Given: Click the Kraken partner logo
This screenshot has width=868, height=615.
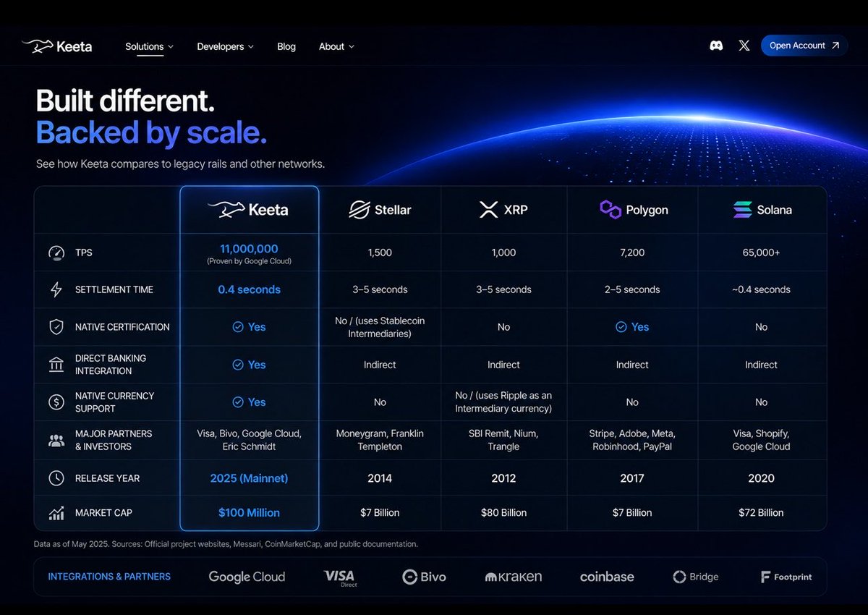Looking at the screenshot, I should 513,577.
